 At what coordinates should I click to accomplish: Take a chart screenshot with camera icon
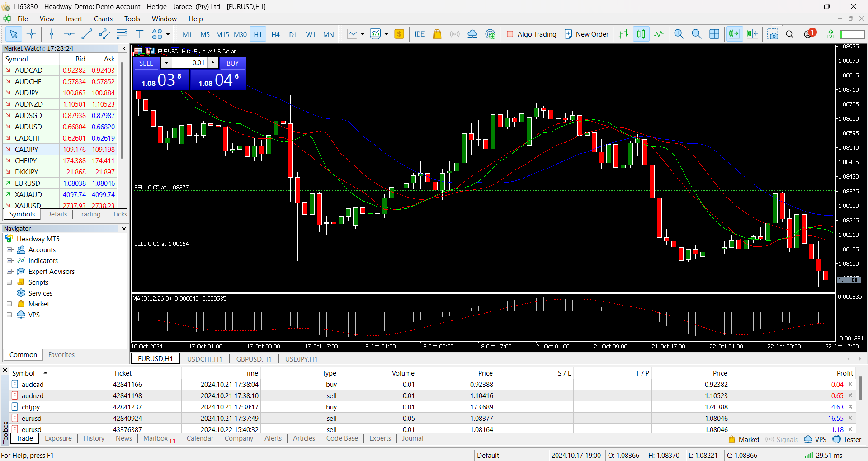[x=773, y=34]
